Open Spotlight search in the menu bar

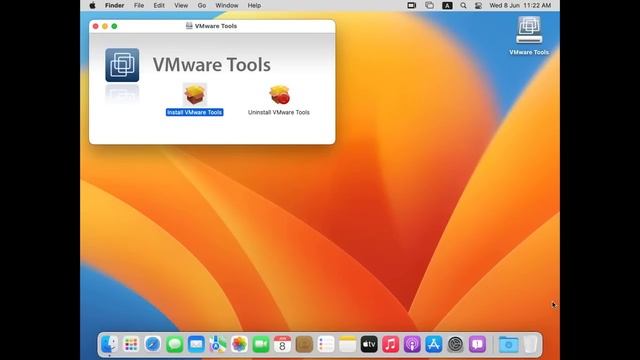(463, 5)
